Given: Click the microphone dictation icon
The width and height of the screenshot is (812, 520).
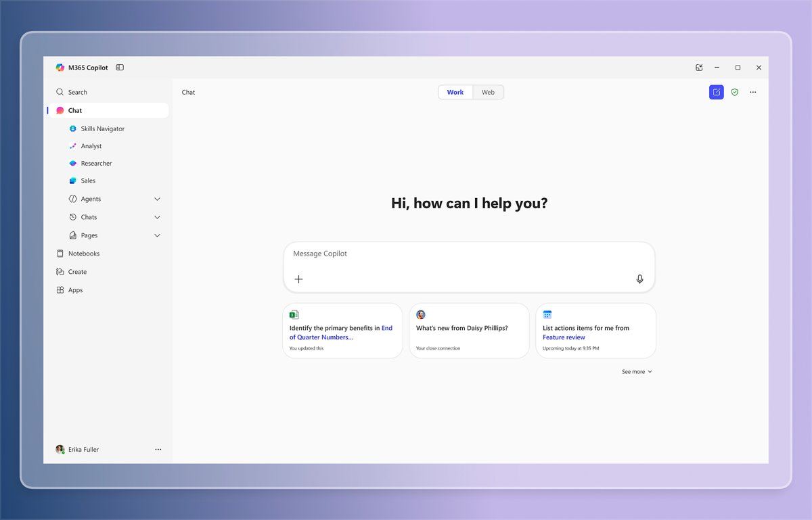Looking at the screenshot, I should [639, 279].
